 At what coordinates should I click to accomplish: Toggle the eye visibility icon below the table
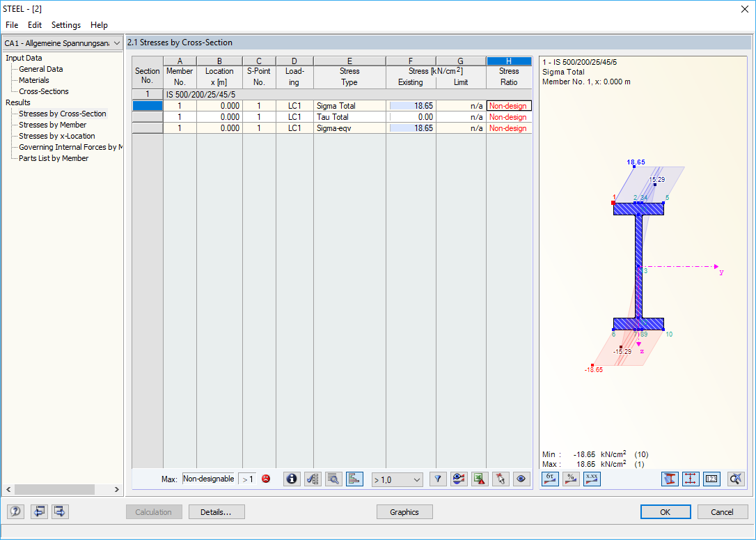tap(521, 479)
